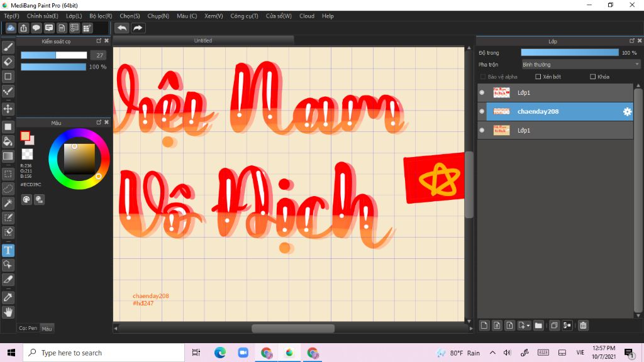Adjust the Độ trong layer opacity slider
The width and height of the screenshot is (644, 362).
[x=570, y=53]
